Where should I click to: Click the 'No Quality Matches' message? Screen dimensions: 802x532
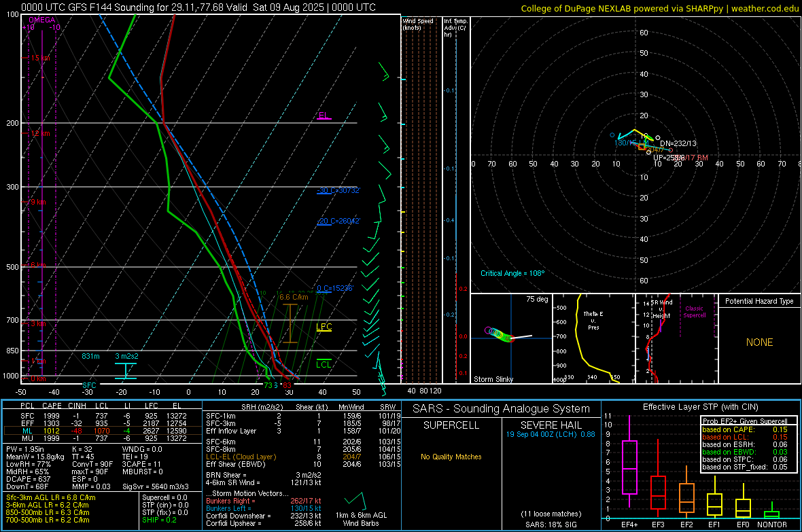pos(451,457)
